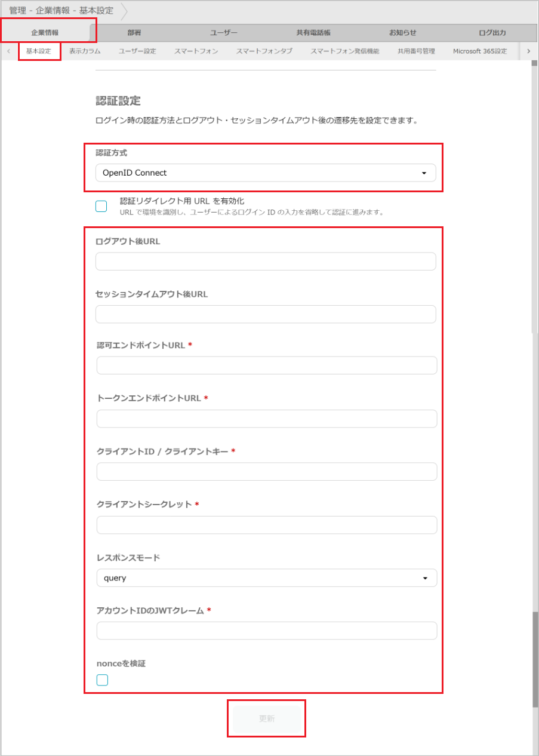Toggle the nonceを検証 checkbox
The width and height of the screenshot is (539, 756).
click(x=101, y=680)
